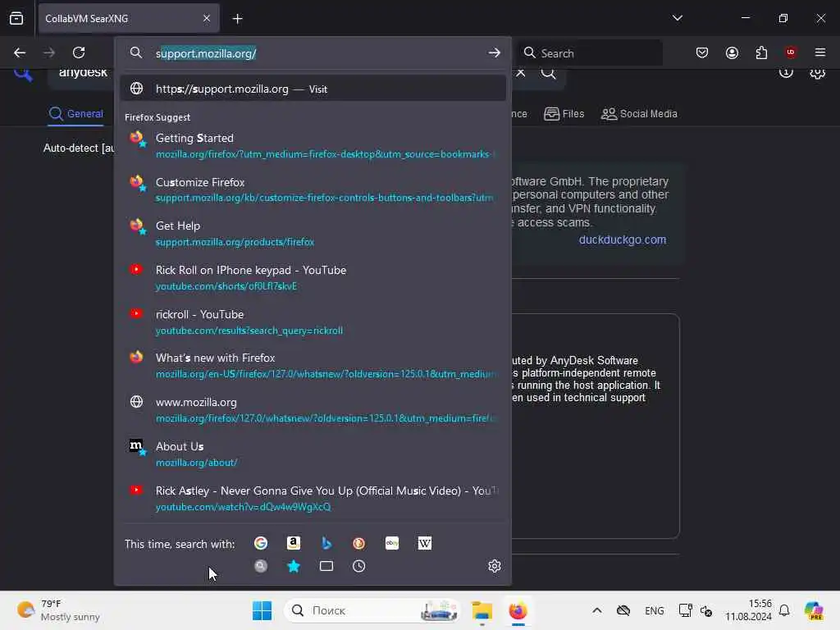
Task: Search bookmarks using the star icon
Action: point(294,566)
